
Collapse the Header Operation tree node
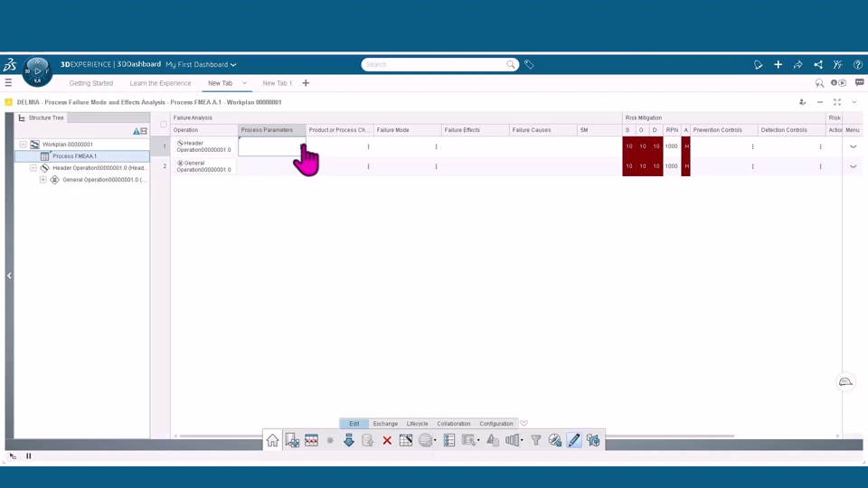click(33, 168)
